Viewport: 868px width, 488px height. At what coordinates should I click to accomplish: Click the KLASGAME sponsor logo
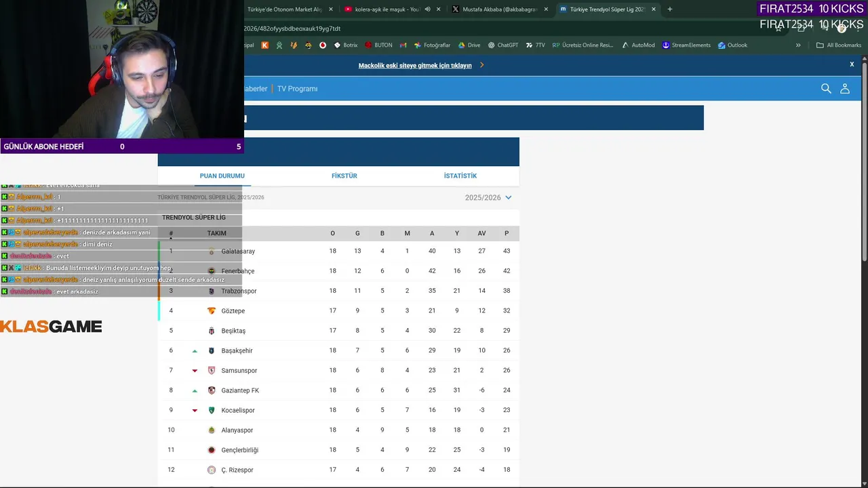coord(51,327)
